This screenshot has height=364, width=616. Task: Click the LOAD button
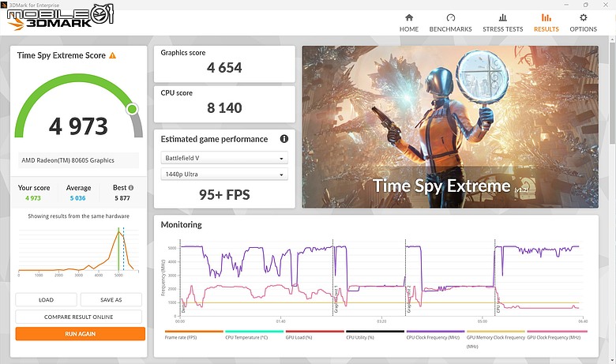pyautogui.click(x=46, y=299)
